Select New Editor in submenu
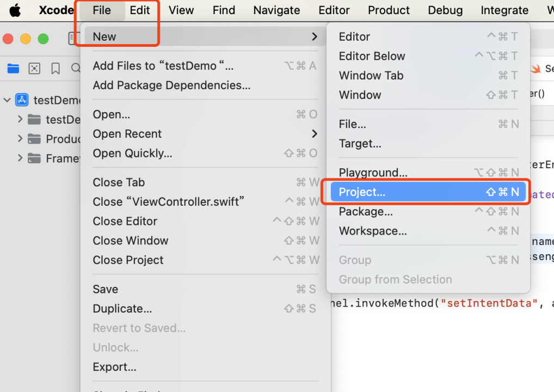This screenshot has width=554, height=392. point(428,36)
